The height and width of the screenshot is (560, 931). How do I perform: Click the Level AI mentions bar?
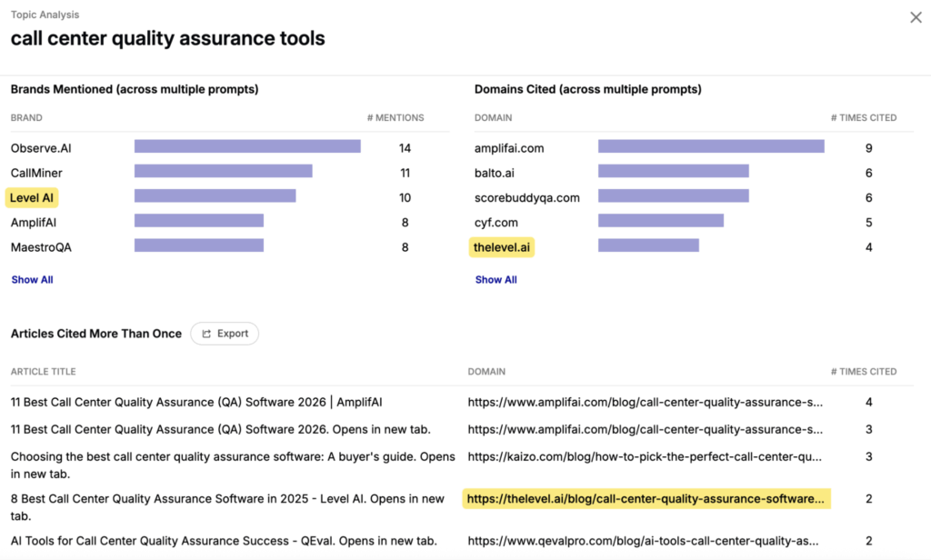(215, 196)
